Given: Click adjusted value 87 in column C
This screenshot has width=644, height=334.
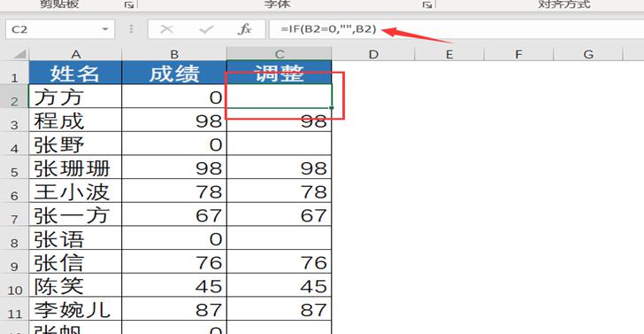Looking at the screenshot, I should (x=280, y=309).
